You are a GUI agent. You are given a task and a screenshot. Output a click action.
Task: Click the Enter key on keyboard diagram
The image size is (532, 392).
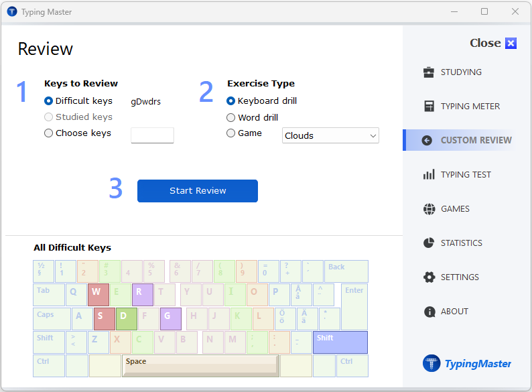tap(354, 307)
